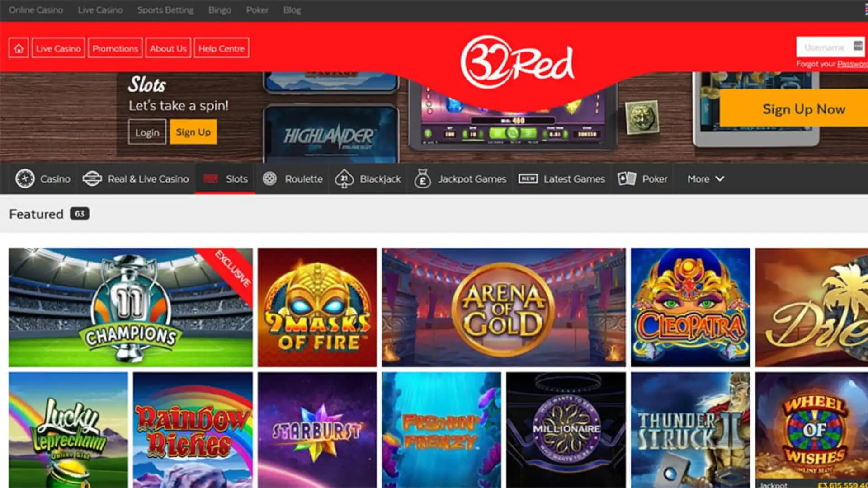
Task: Open the Promotions menu item
Action: [115, 48]
